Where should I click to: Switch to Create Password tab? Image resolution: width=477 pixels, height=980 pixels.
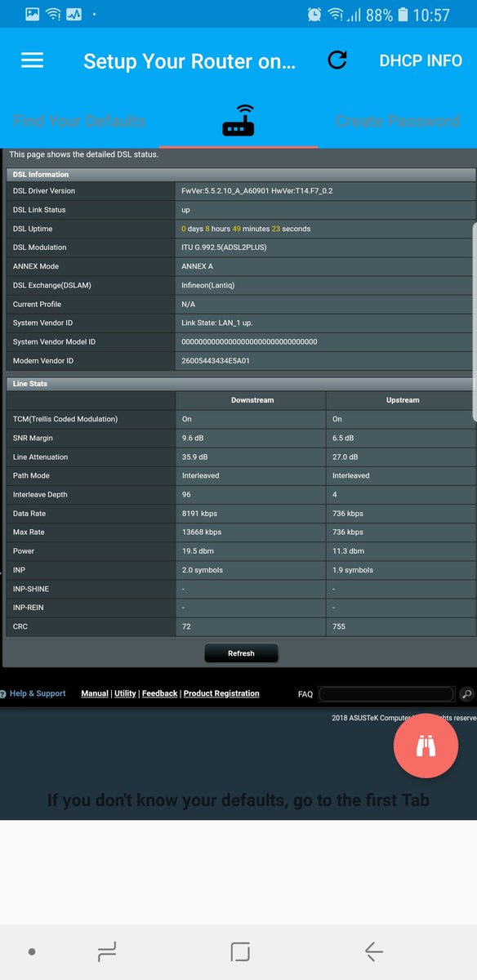click(397, 122)
